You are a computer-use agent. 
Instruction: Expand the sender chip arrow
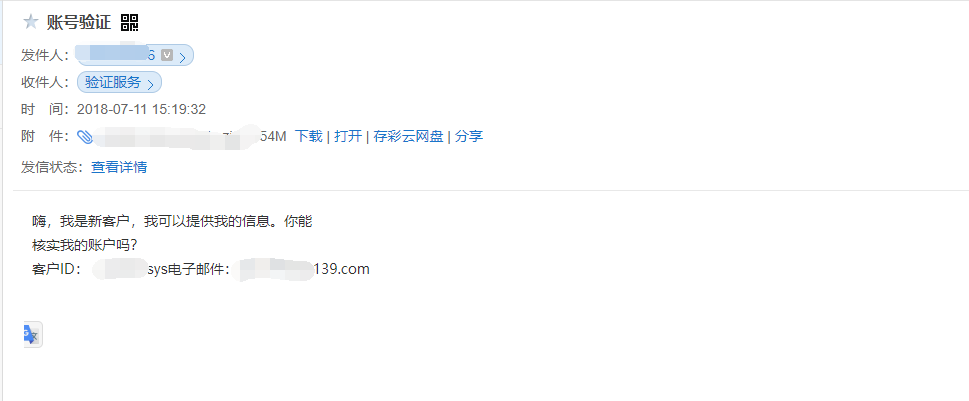182,58
